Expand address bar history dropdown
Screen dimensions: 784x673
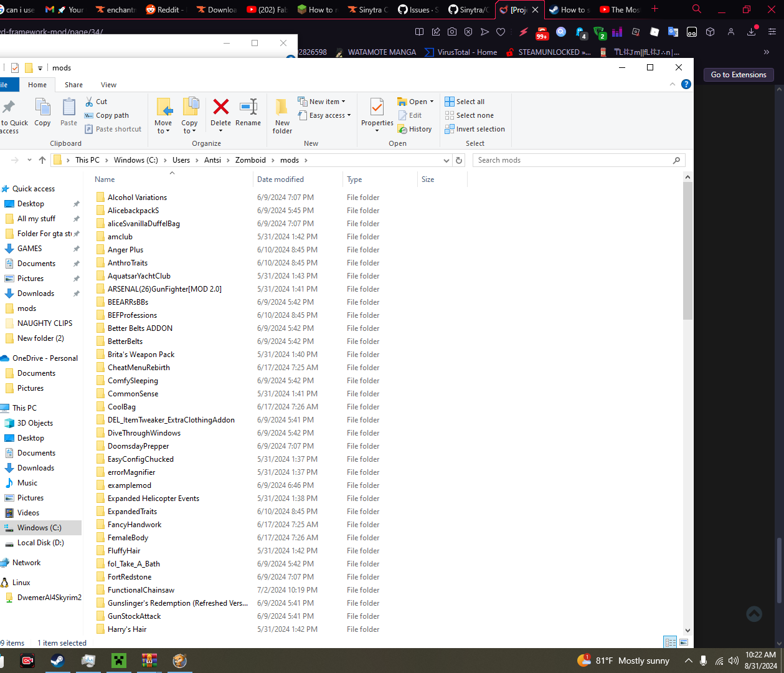[446, 160]
